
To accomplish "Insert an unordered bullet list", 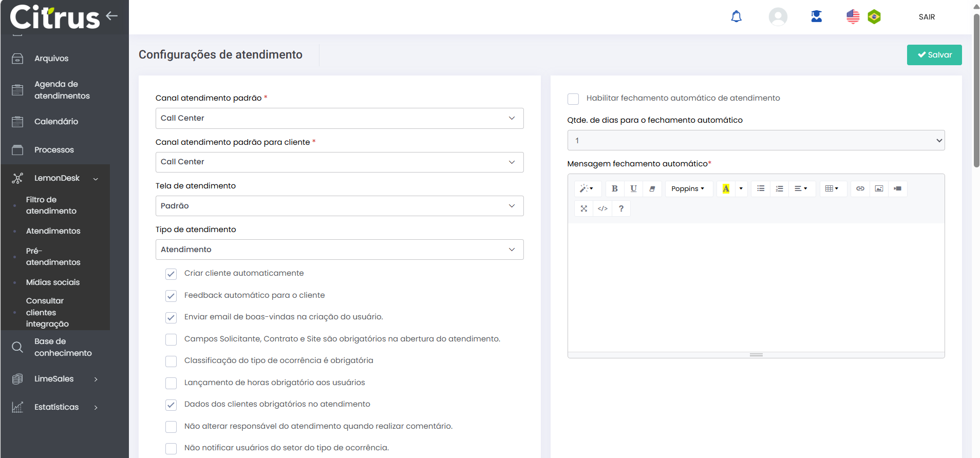I will [x=761, y=188].
